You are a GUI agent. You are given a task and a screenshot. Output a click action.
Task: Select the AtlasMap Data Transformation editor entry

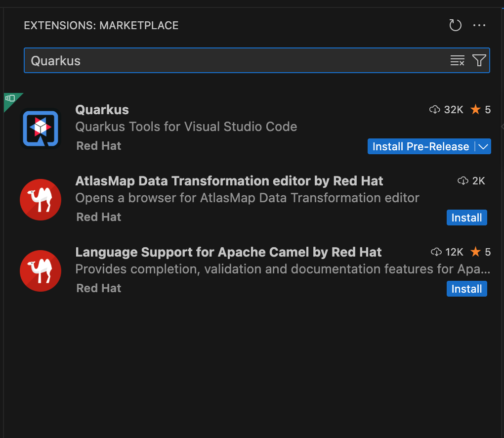[x=229, y=181]
